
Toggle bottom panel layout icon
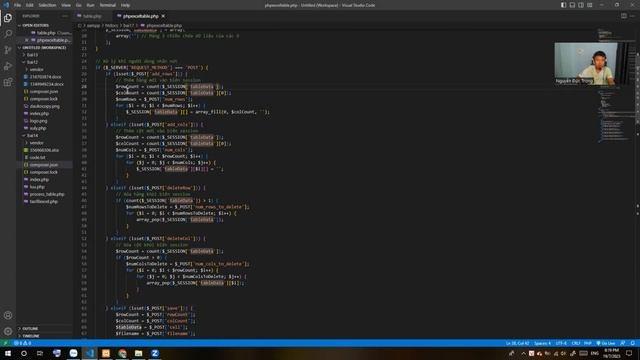tap(572, 5)
